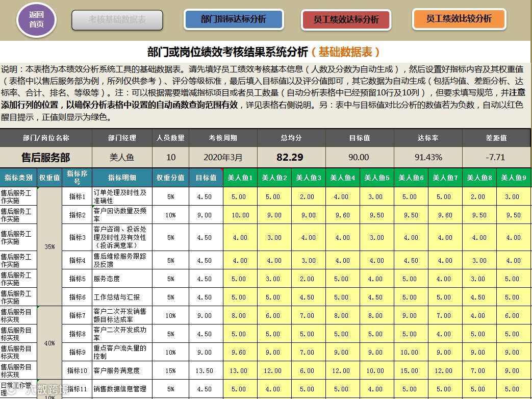
Task: Select 客户二次开发销售额目标达成率 cell
Action: 122,315
